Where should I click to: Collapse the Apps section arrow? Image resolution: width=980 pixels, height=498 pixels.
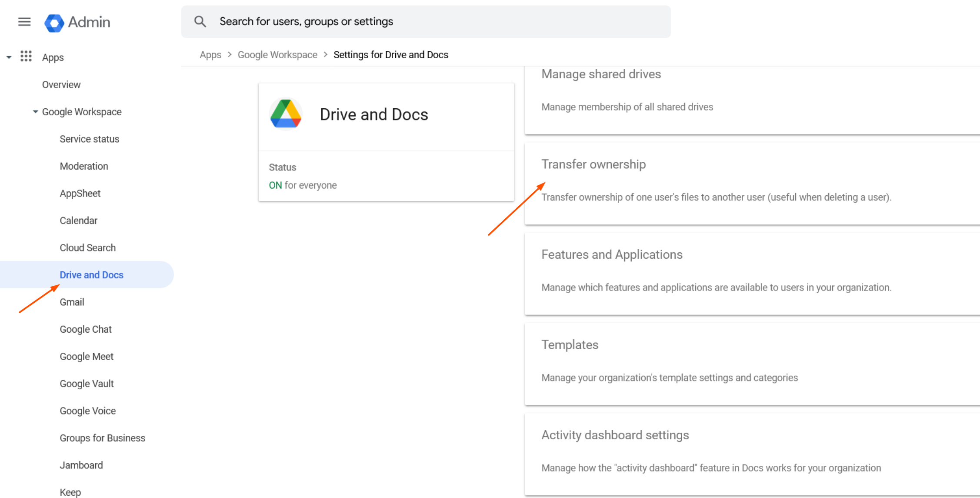[9, 57]
